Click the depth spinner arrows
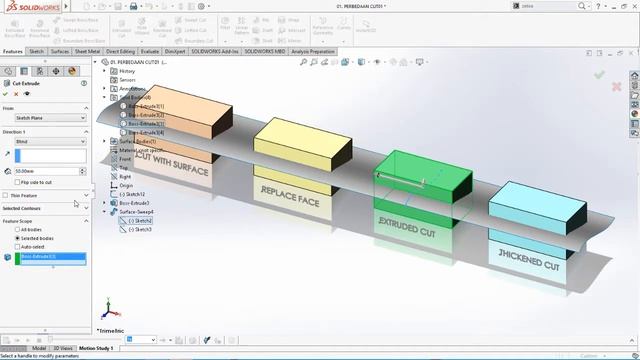The image size is (640, 360). 83,171
